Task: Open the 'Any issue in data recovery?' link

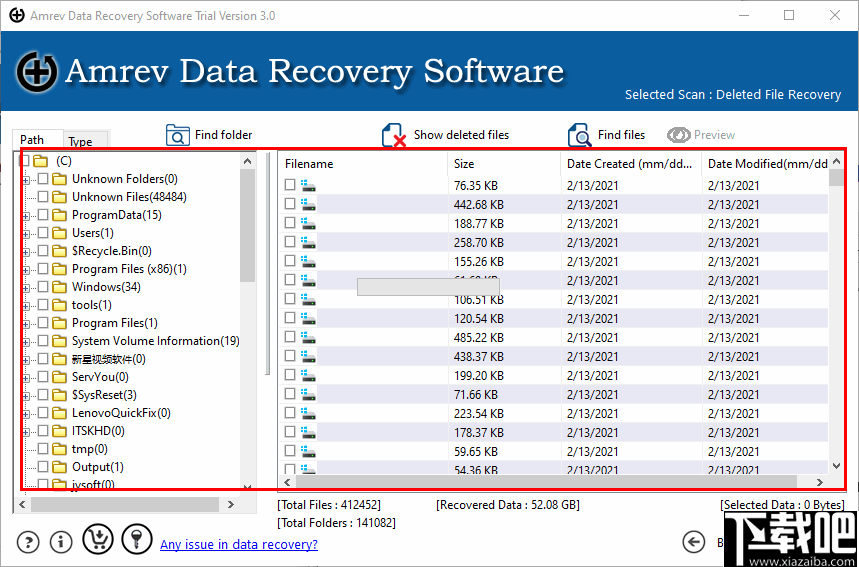Action: [239, 544]
